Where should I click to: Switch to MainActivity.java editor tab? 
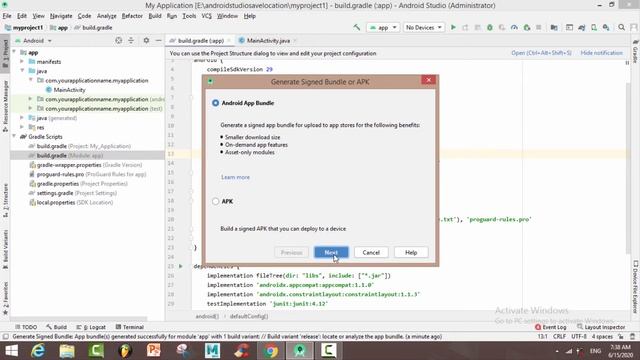click(268, 40)
